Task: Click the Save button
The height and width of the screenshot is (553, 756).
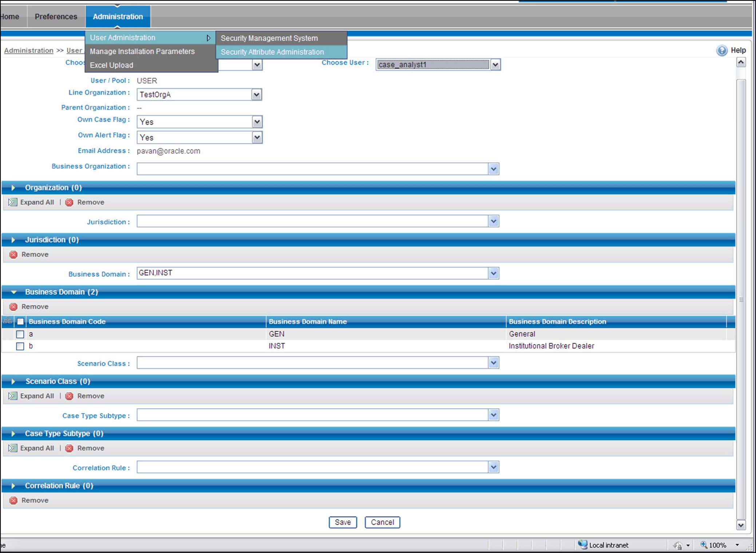Action: point(343,522)
